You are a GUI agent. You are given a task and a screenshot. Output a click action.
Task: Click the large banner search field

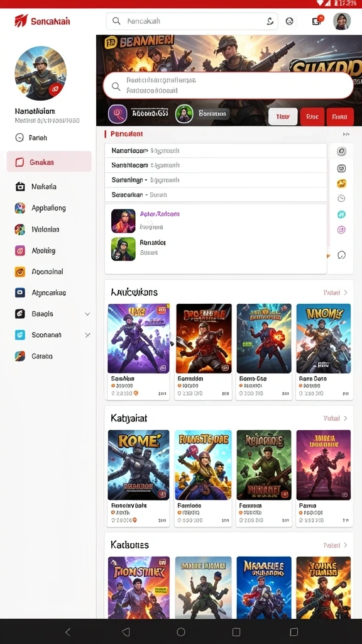click(x=228, y=86)
